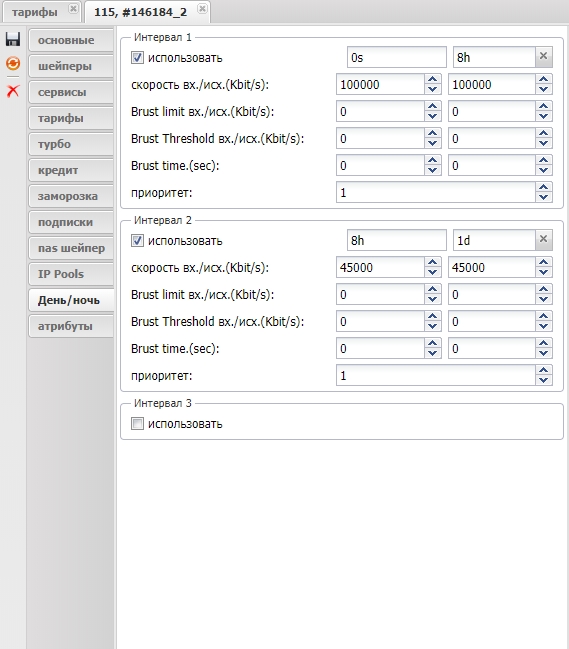Enable использовать checkbox for Интервал 3

point(137,423)
